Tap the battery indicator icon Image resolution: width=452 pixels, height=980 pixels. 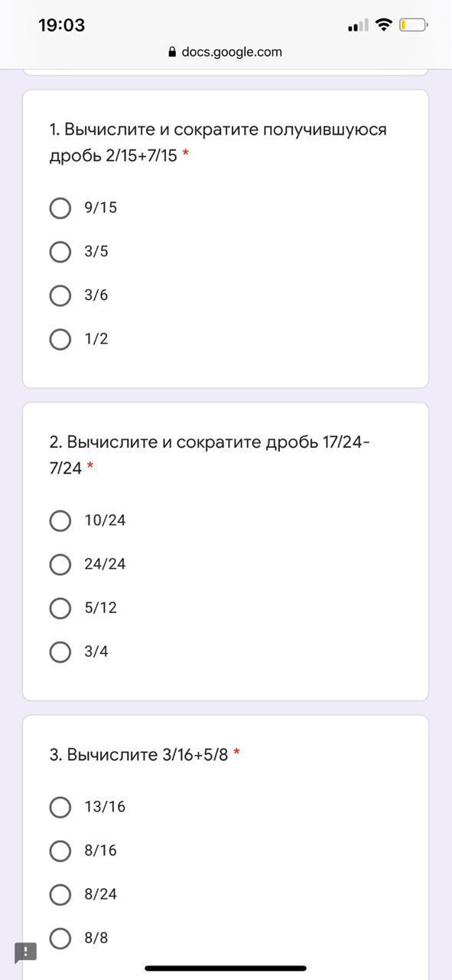413,25
